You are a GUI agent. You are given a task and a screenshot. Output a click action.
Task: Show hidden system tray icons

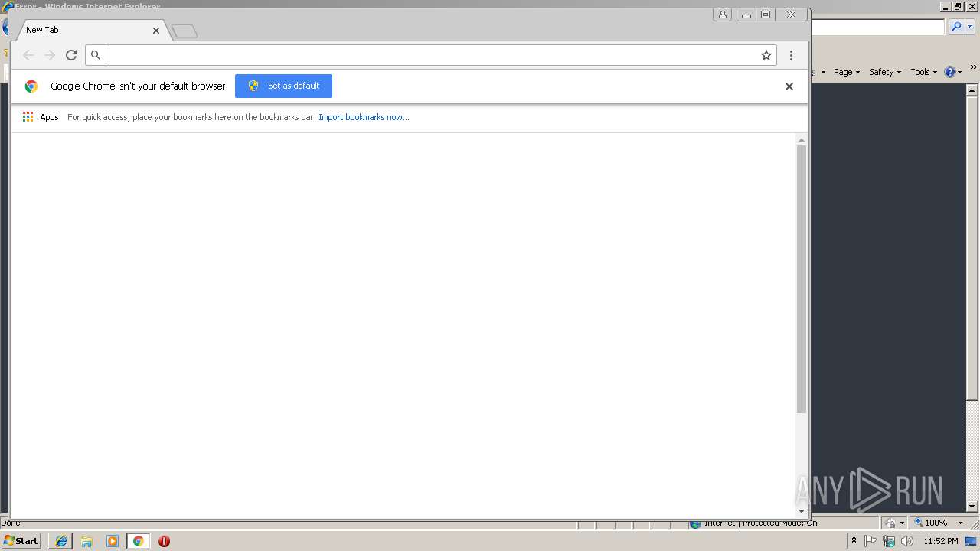854,541
